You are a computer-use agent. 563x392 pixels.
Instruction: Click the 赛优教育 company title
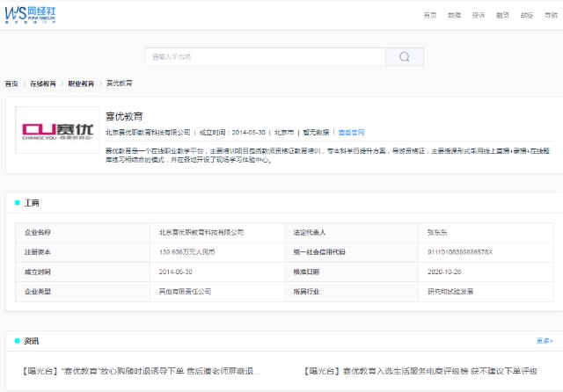coord(124,117)
